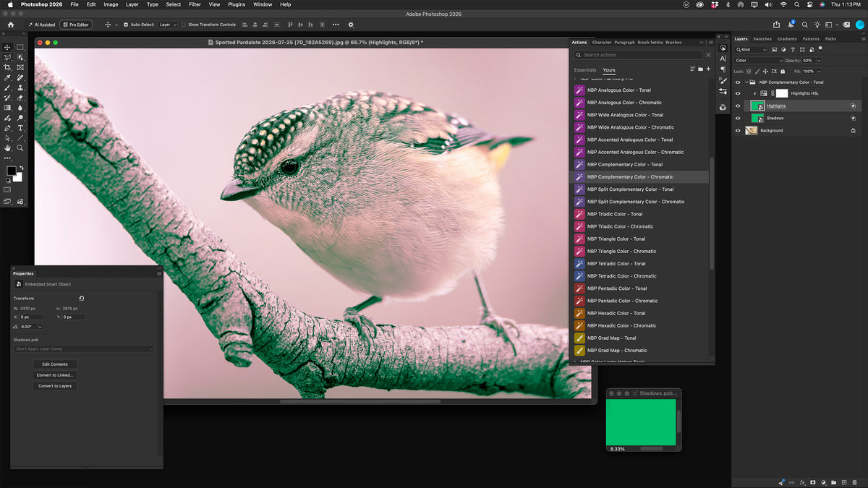Image resolution: width=868 pixels, height=488 pixels.
Task: Hide the Background layer
Action: coord(738,130)
